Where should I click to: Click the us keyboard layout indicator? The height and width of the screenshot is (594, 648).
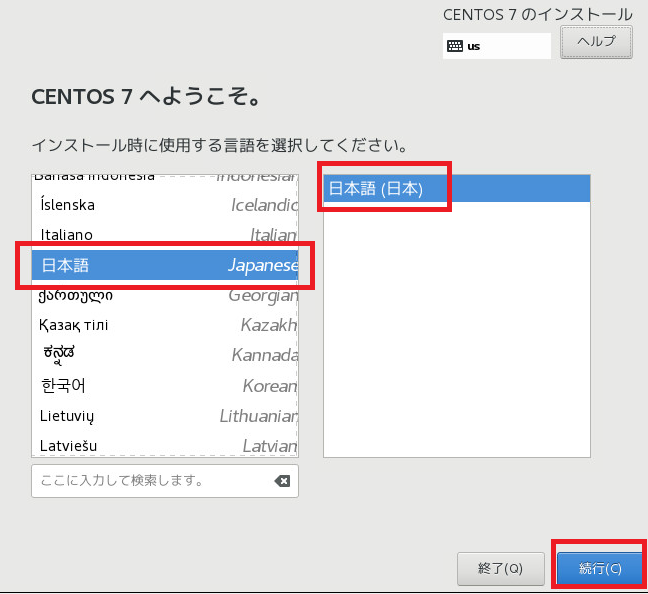497,46
